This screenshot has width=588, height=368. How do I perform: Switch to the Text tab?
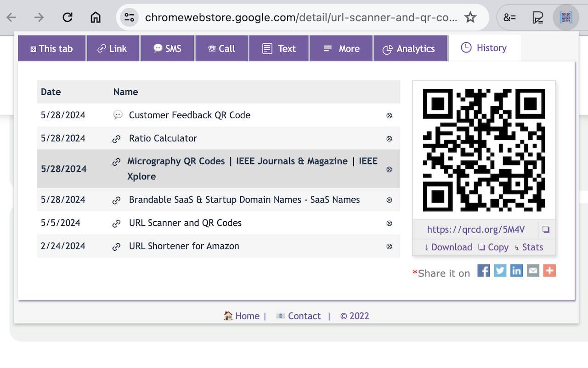point(279,48)
